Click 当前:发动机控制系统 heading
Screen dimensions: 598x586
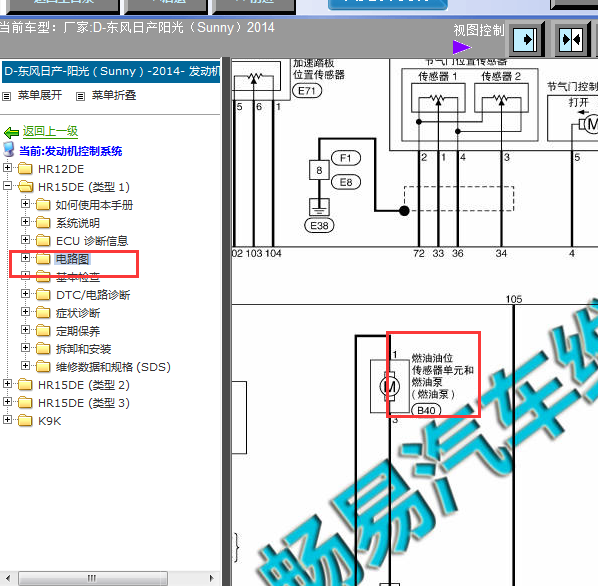[x=71, y=151]
